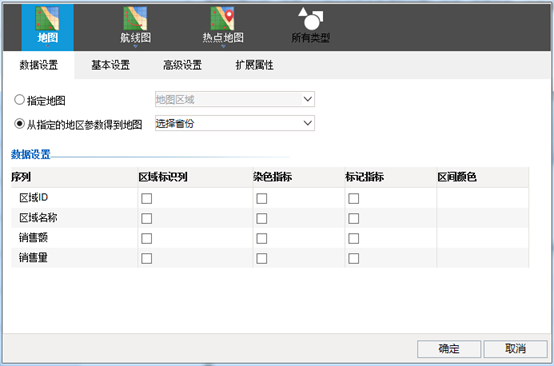Click the blue 数据设置 section heading
The width and height of the screenshot is (554, 366).
(x=31, y=154)
